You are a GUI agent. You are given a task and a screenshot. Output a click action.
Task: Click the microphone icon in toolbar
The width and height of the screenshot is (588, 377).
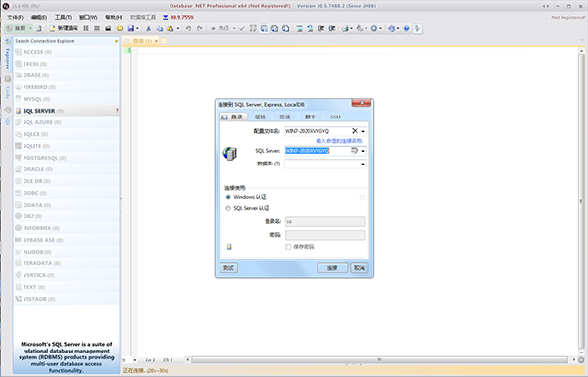[x=417, y=28]
